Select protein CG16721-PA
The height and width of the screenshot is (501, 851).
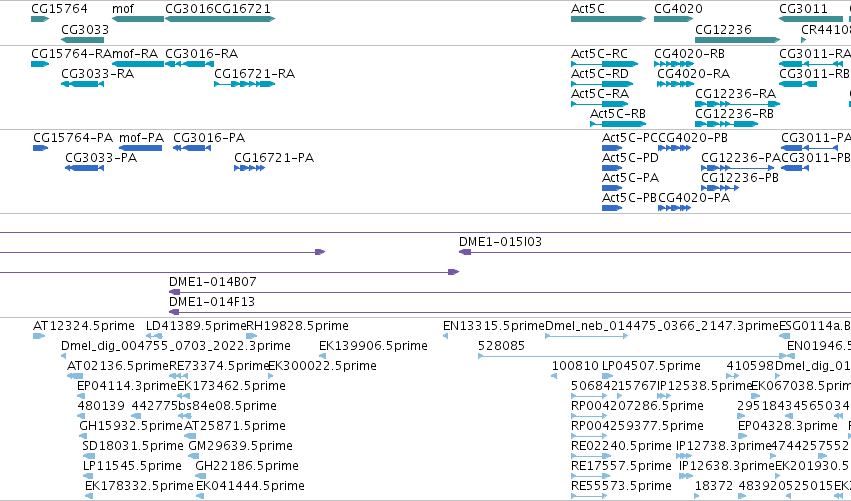coord(274,158)
